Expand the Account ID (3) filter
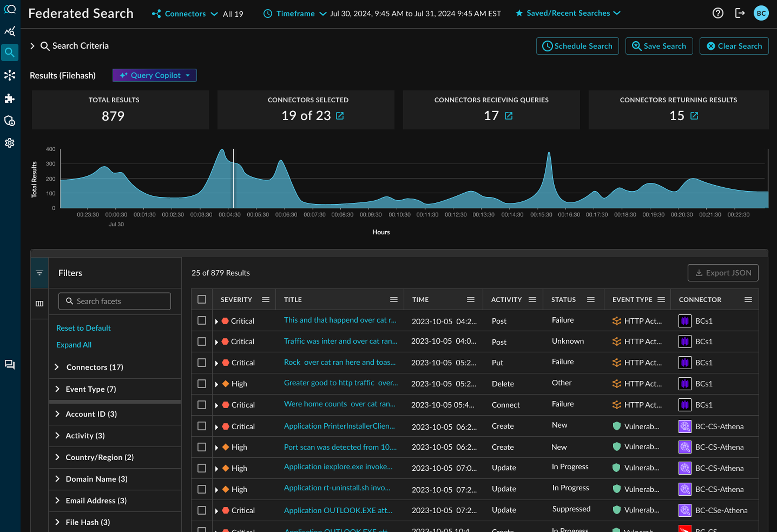The height and width of the screenshot is (532, 777). tap(57, 414)
